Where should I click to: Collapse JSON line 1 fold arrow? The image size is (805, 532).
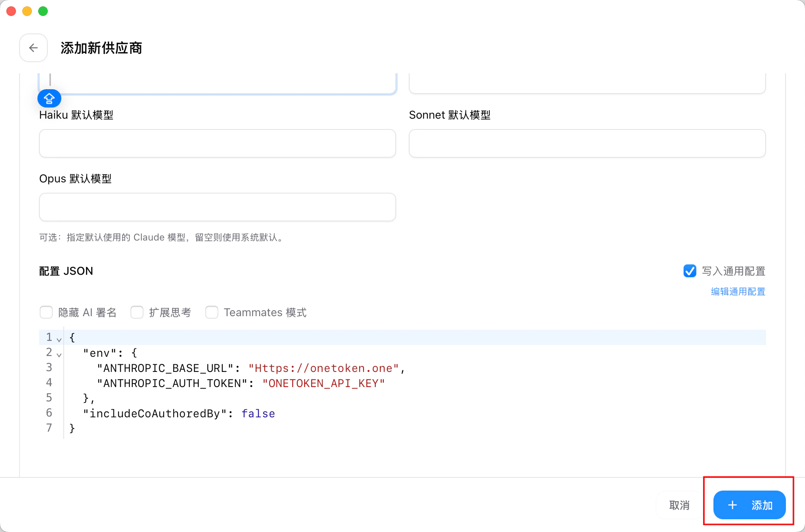pos(59,340)
